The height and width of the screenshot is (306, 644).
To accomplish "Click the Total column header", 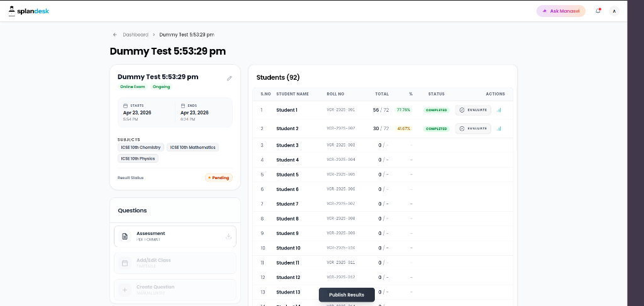I will [x=382, y=94].
